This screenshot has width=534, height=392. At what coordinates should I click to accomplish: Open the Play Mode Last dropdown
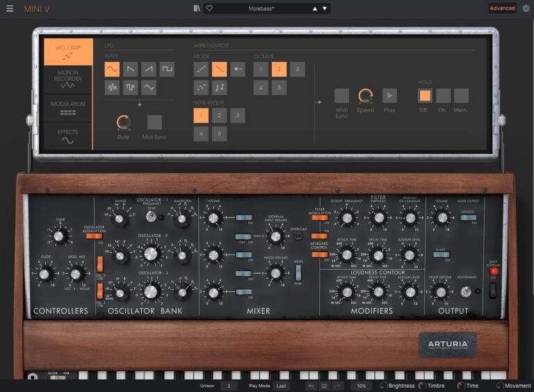pos(282,386)
